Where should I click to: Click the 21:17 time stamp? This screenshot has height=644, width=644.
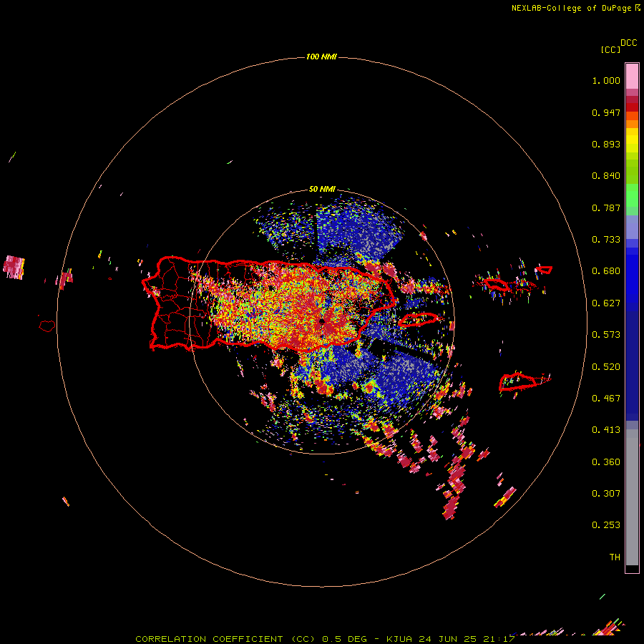499,639
